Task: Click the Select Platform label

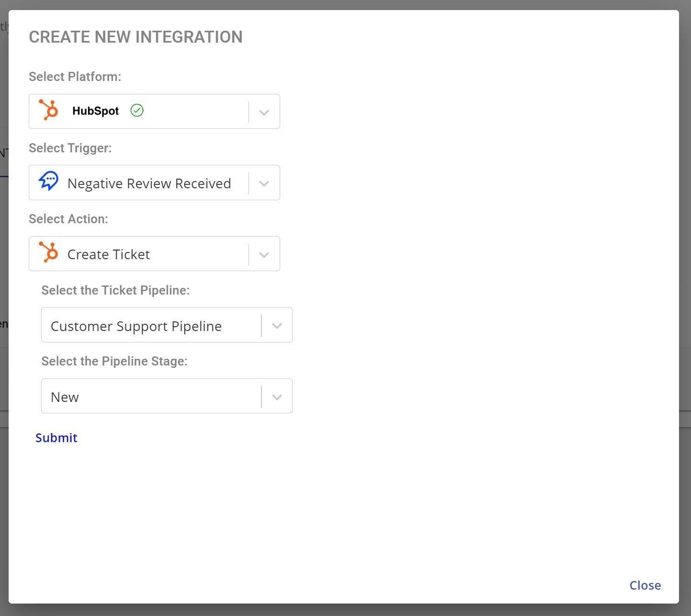Action: coord(75,77)
